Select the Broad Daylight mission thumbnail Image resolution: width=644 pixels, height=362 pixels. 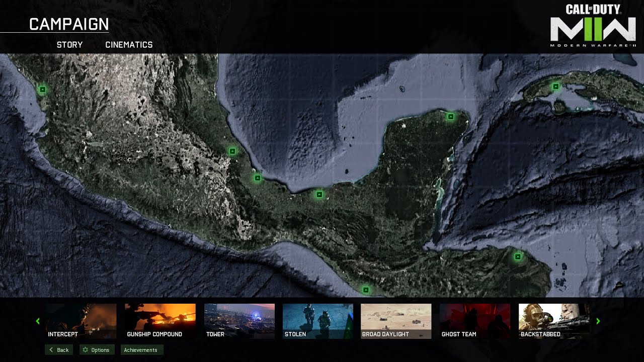click(x=396, y=321)
